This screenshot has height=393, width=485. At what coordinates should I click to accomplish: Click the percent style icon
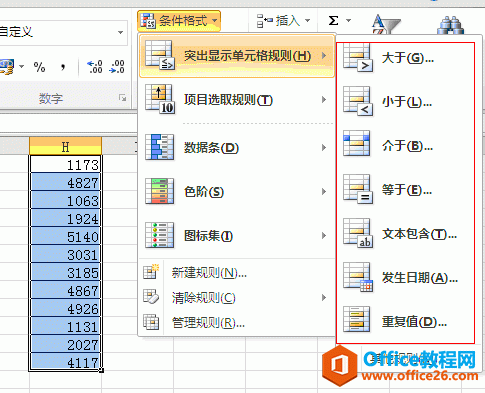[x=39, y=67]
